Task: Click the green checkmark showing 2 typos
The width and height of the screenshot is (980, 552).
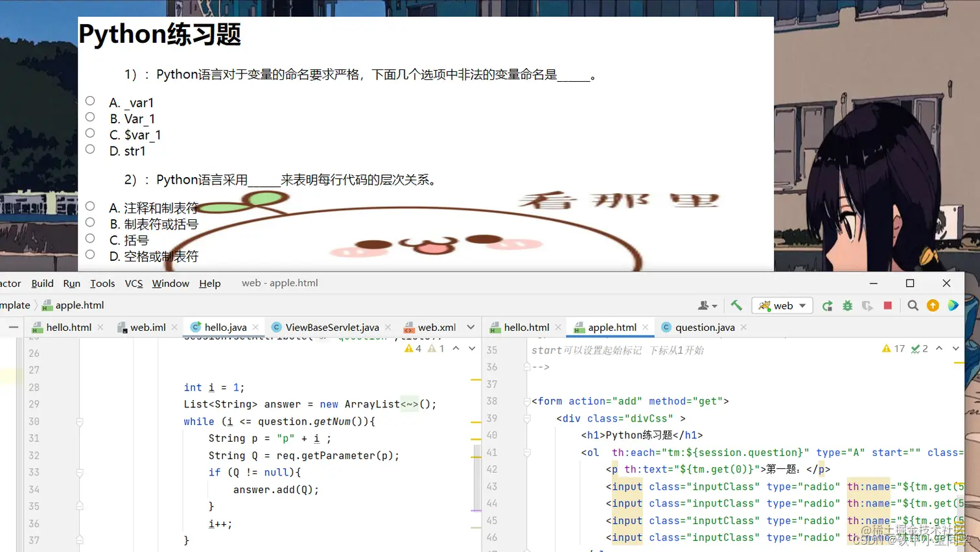Action: coord(918,348)
